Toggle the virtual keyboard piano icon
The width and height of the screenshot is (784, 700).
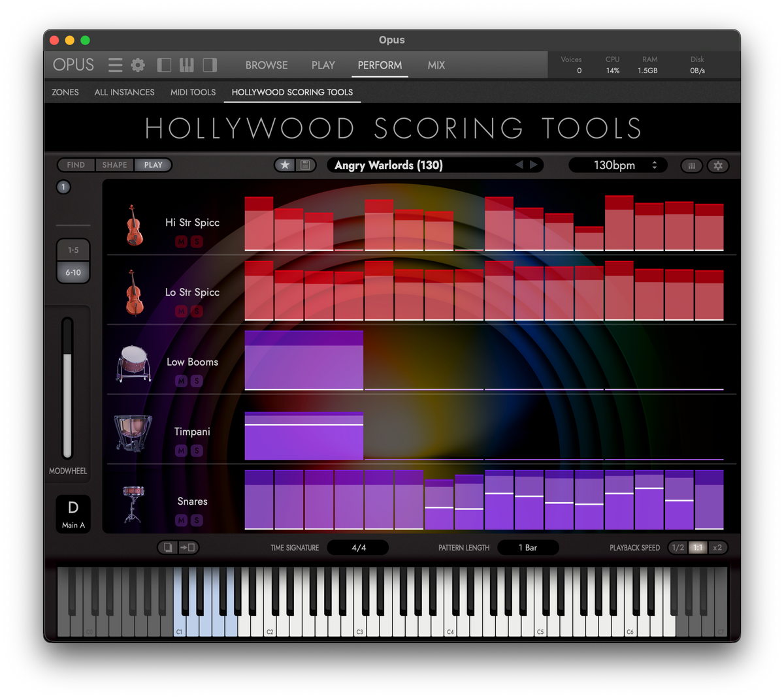(187, 65)
